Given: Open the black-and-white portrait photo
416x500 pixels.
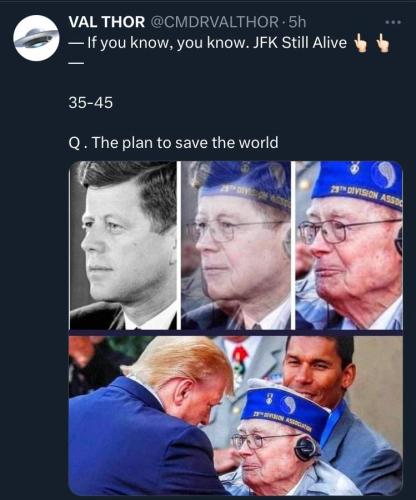Looking at the screenshot, I should tap(123, 245).
